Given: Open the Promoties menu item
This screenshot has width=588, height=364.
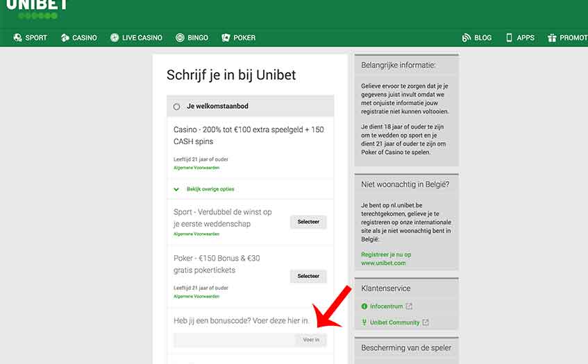Looking at the screenshot, I should click(x=567, y=37).
